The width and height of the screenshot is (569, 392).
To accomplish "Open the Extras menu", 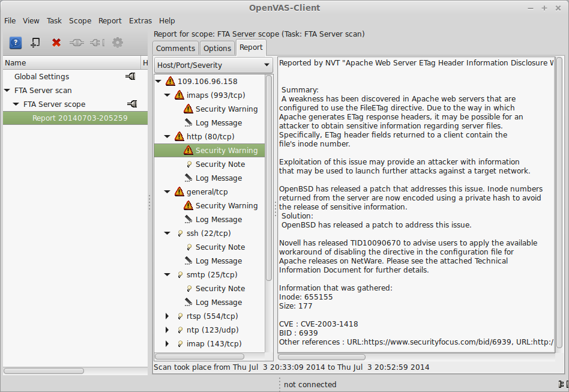I will 140,20.
